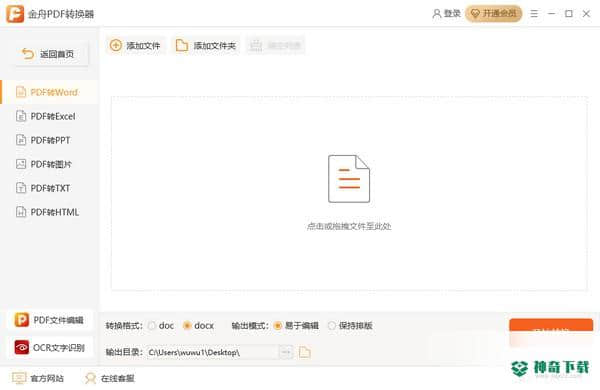Screen dimensions: 600x390
Task: Click the 添加文件 add file button
Action: 135,46
